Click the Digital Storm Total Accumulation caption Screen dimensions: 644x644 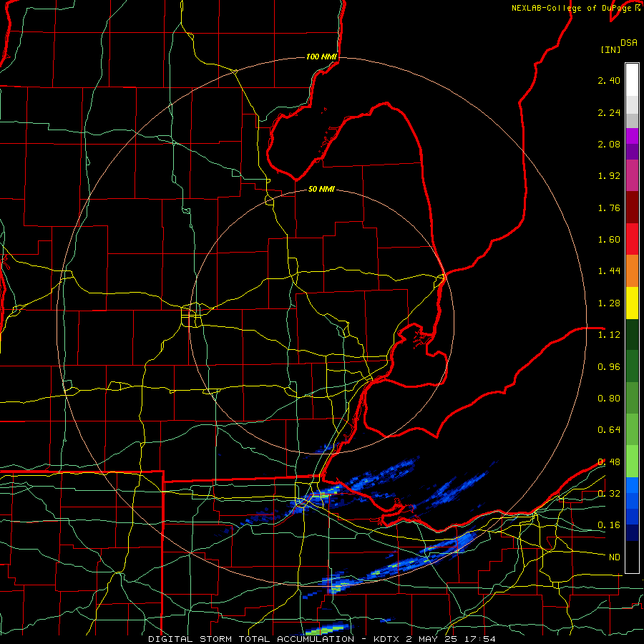(x=321, y=639)
